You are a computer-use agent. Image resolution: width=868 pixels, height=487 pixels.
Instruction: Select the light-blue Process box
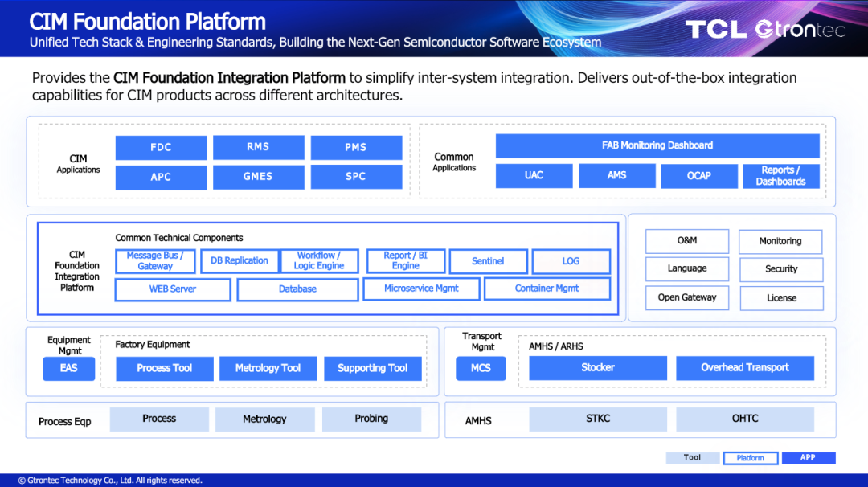pyautogui.click(x=159, y=419)
